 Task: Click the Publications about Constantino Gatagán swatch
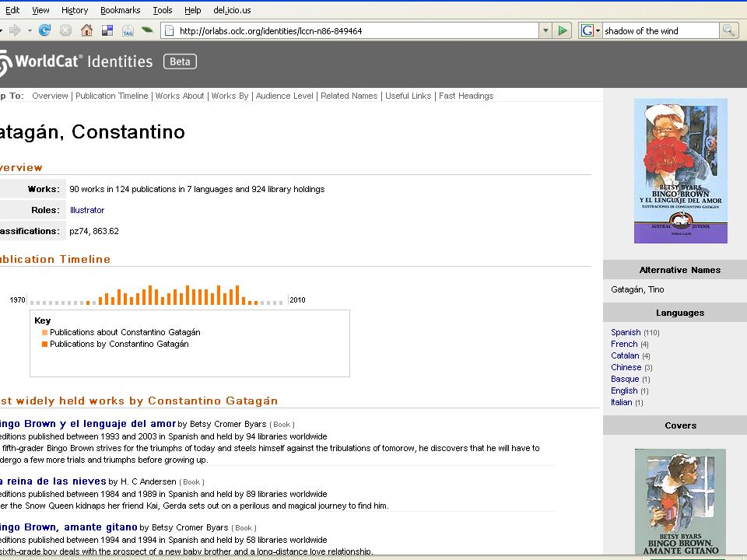[45, 332]
